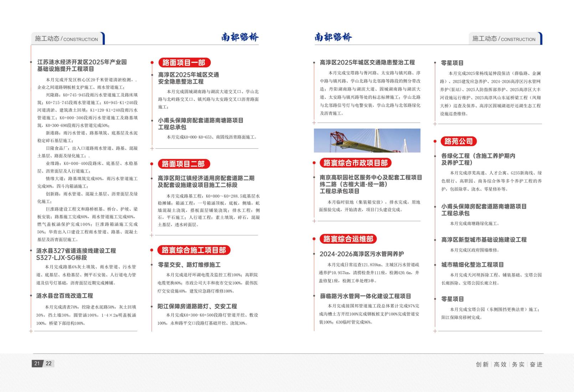574x392 pixels.
Task: Click heading 零星交安、路灯维修施工
Action: point(189,265)
